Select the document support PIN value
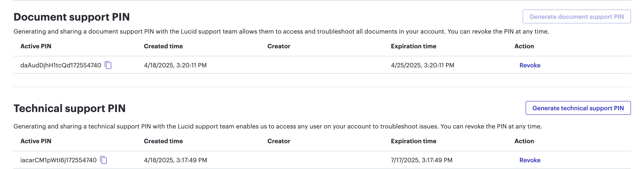 [x=61, y=65]
